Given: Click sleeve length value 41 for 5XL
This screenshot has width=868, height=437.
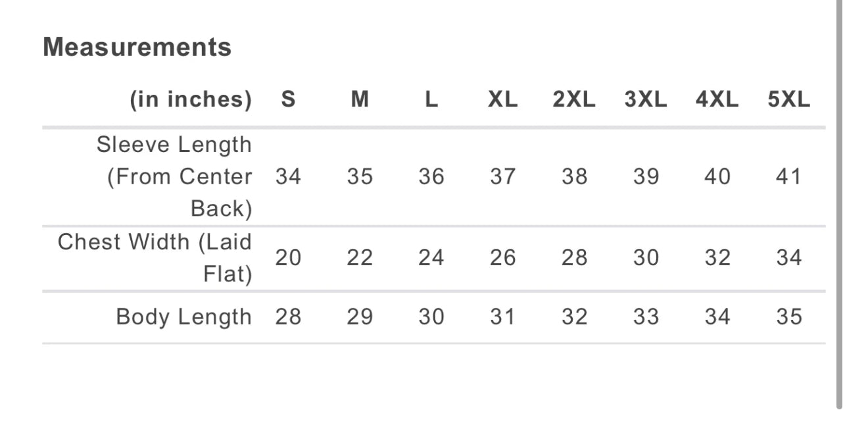Looking at the screenshot, I should click(x=788, y=176).
